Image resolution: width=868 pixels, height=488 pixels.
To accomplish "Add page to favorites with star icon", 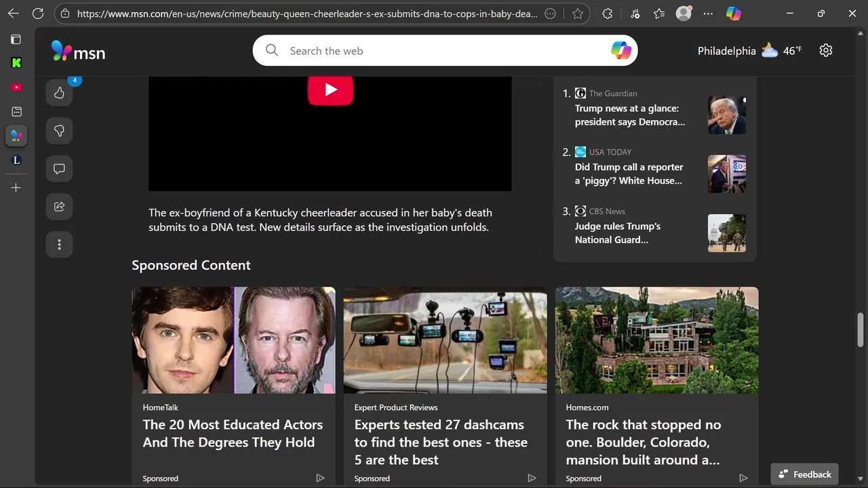I will [x=577, y=14].
